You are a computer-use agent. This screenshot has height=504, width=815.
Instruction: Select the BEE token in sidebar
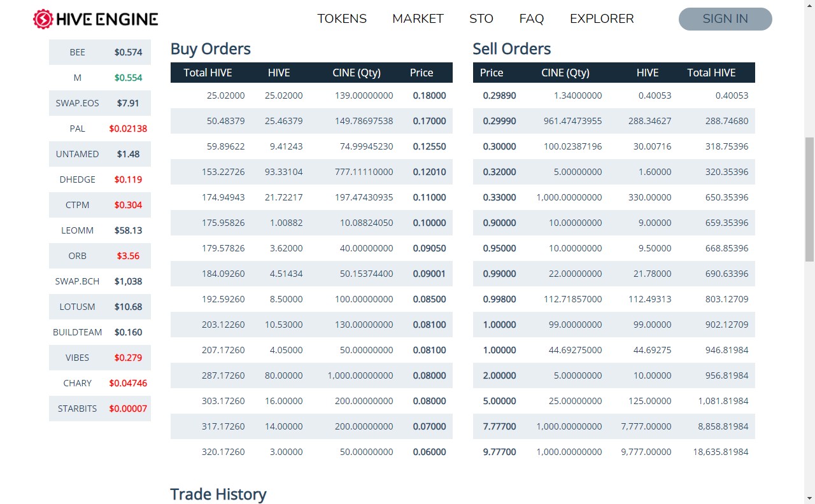100,52
